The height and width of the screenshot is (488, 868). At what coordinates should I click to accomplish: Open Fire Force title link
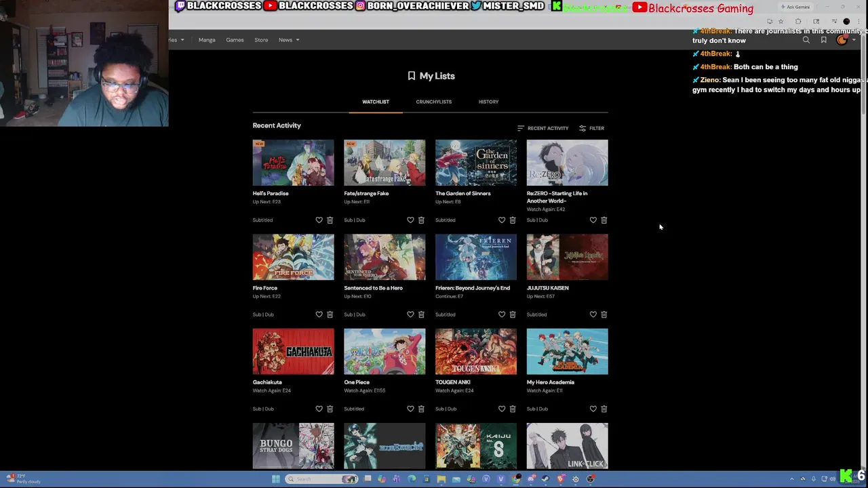click(265, 288)
